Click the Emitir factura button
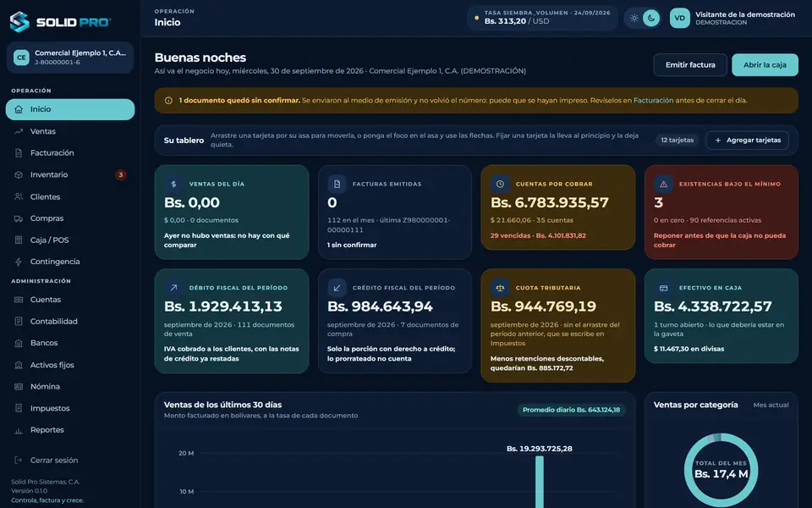Screen dimensions: 812x508 pyautogui.click(x=690, y=65)
